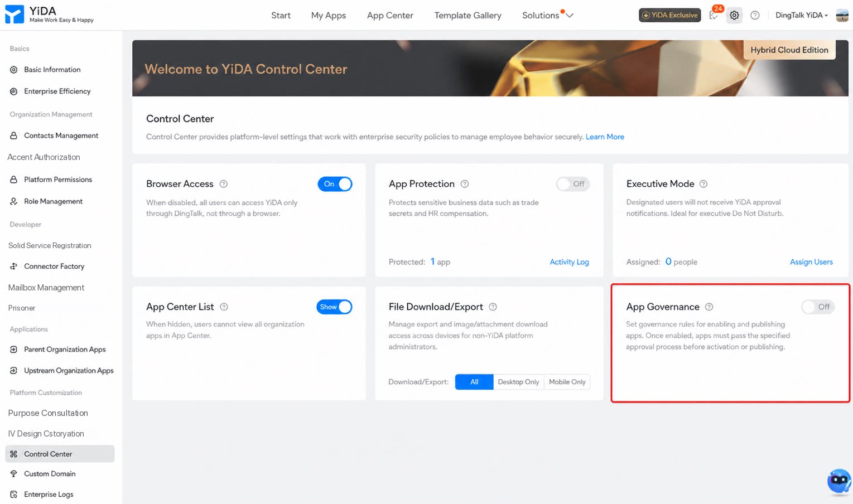Open the DingTalk YiDA account dropdown

click(802, 15)
